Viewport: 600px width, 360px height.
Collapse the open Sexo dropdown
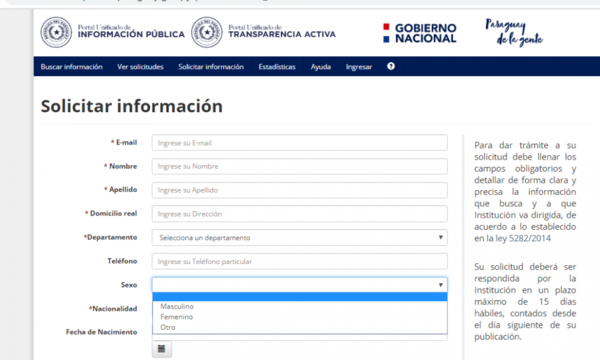pos(299,285)
